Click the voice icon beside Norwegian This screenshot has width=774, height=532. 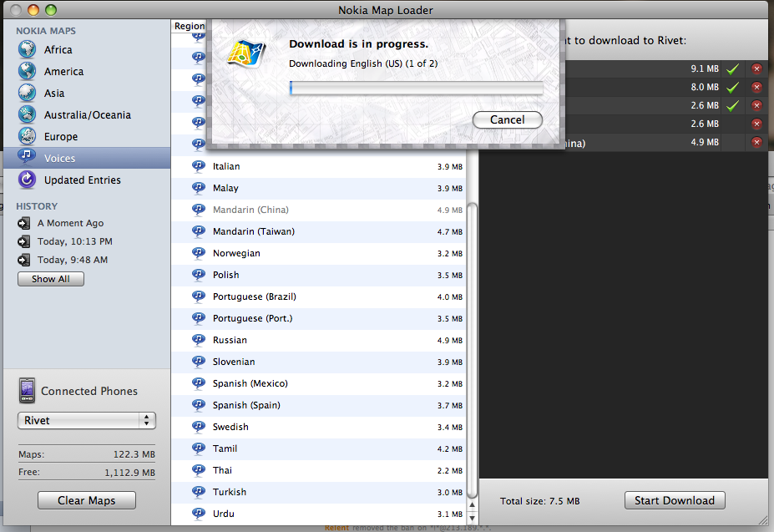pyautogui.click(x=199, y=253)
